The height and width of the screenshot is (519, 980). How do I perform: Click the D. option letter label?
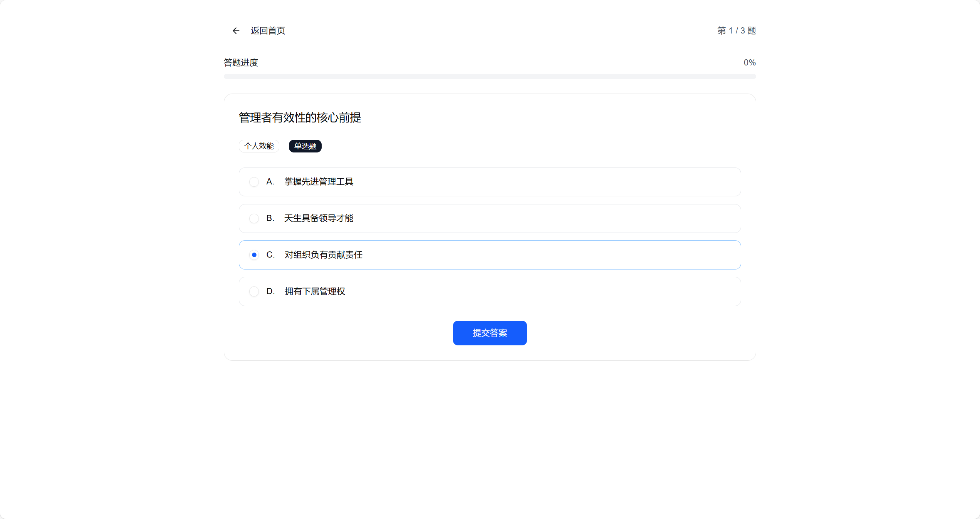pyautogui.click(x=270, y=291)
